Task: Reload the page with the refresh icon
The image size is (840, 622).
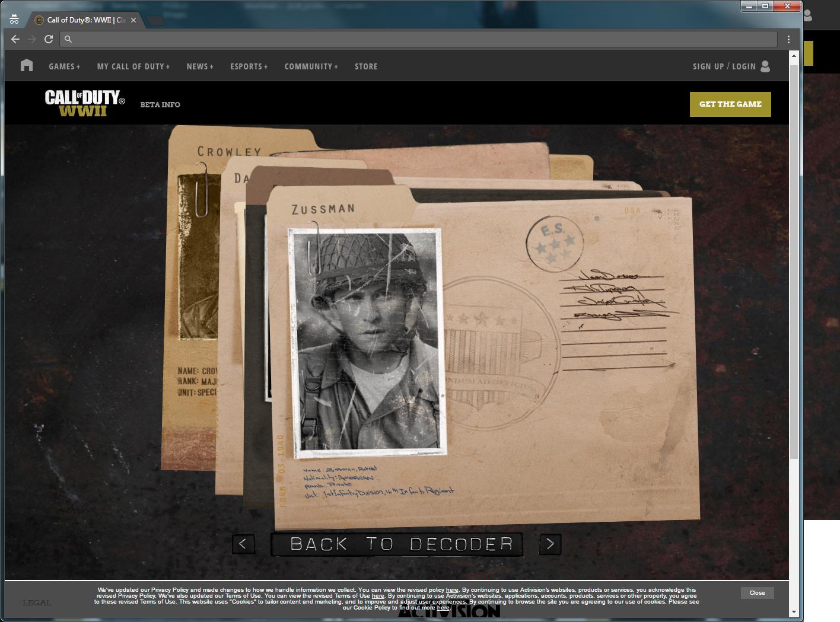Action: [49, 39]
